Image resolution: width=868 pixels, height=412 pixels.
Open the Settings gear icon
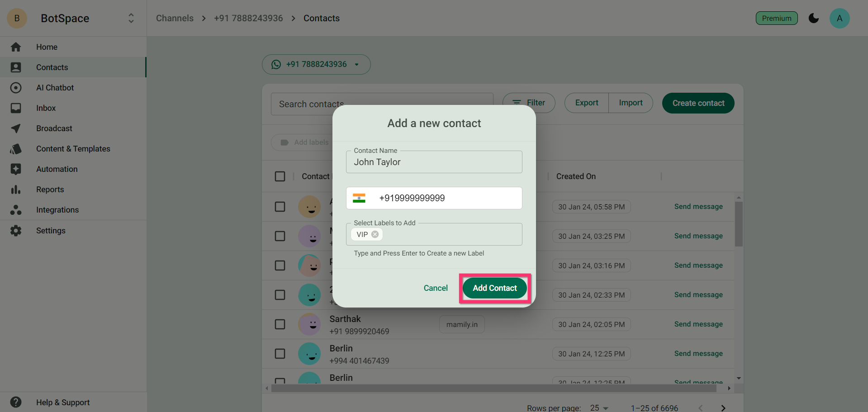pos(16,231)
